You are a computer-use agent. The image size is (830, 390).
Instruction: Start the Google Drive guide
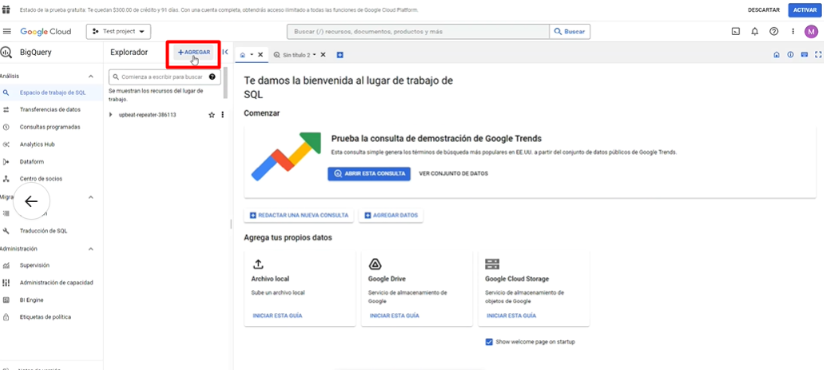coord(394,315)
